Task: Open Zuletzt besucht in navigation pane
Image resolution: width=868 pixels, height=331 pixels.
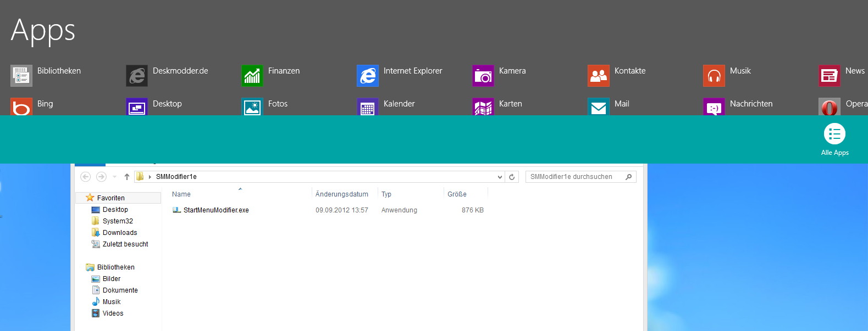Action: [x=125, y=244]
